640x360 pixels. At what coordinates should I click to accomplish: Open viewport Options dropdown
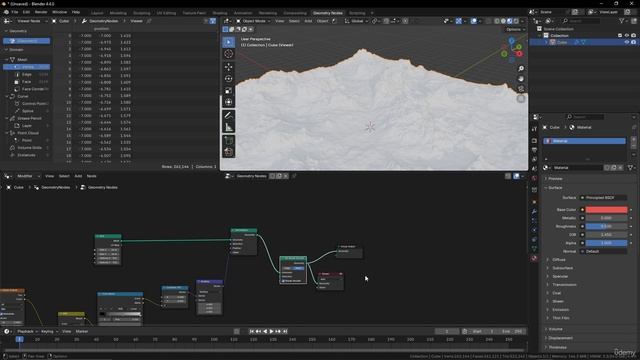tap(515, 29)
